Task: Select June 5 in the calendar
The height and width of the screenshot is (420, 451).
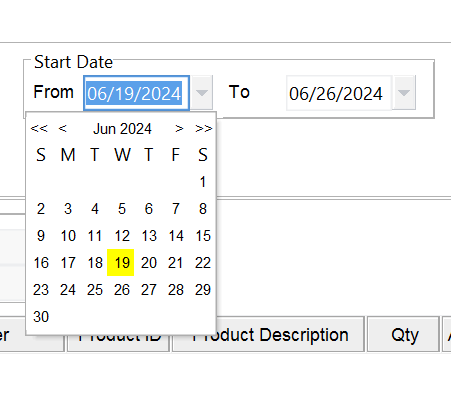Action: point(122,209)
